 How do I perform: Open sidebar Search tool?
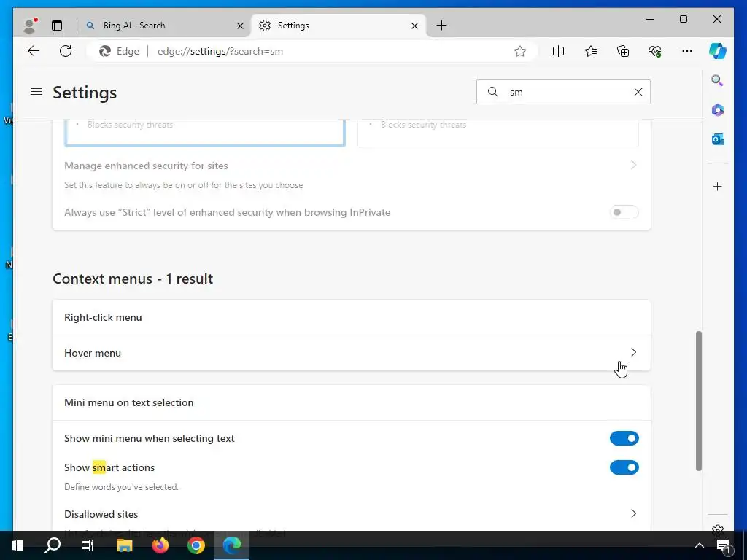coord(718,80)
